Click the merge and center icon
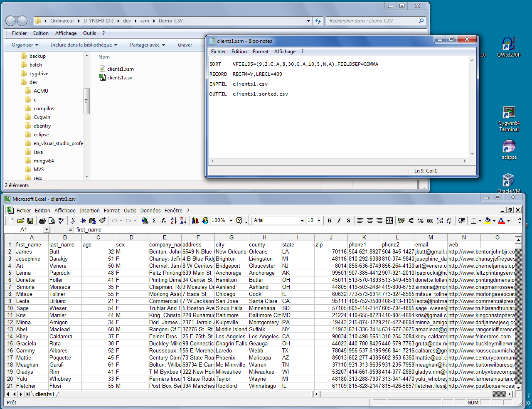The height and width of the screenshot is (409, 532). (x=389, y=221)
